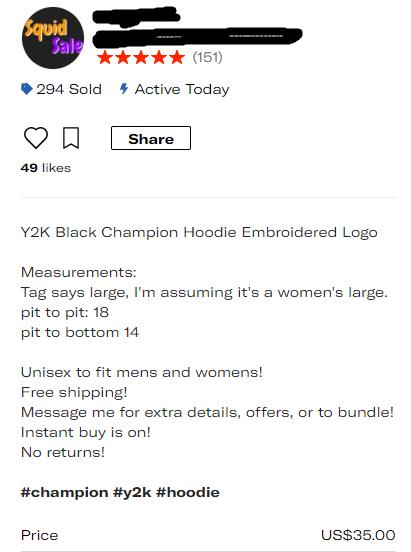
Task: Open the #y2k hashtag
Action: pyautogui.click(x=132, y=493)
